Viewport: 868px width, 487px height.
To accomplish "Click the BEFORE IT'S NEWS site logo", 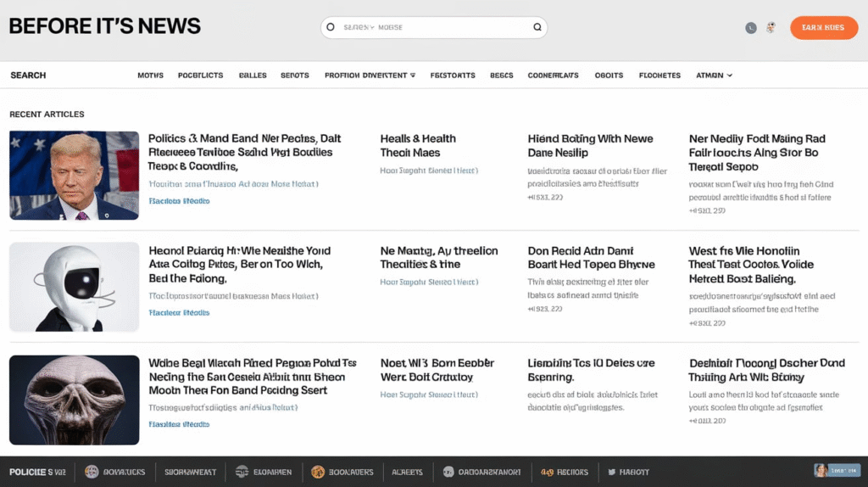I will 104,26.
